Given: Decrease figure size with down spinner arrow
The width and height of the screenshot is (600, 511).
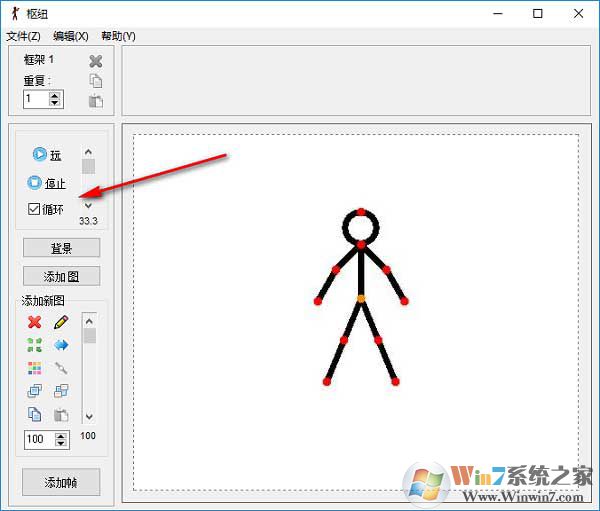Looking at the screenshot, I should [61, 443].
